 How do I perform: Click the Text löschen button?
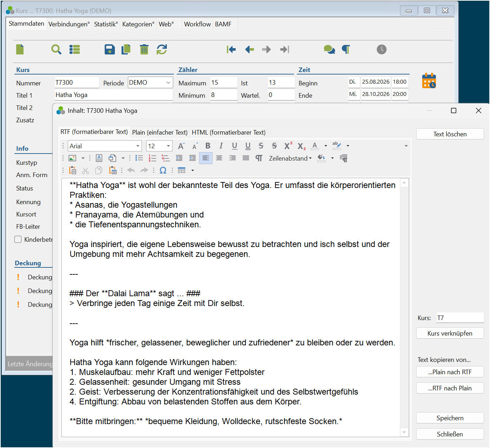450,134
